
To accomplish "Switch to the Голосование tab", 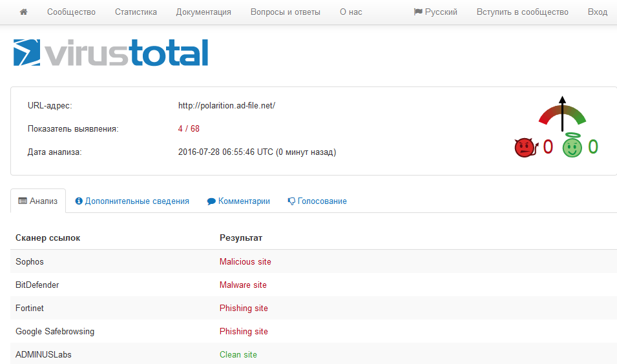I will pos(317,201).
